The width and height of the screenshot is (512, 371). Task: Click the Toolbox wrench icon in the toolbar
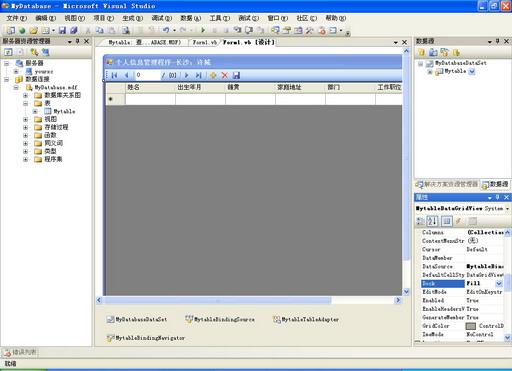pyautogui.click(x=310, y=30)
